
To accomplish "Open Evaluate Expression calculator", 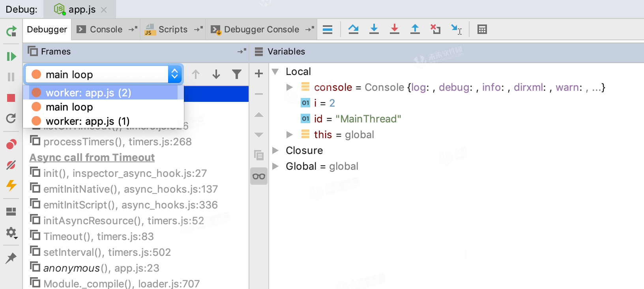I will (482, 29).
